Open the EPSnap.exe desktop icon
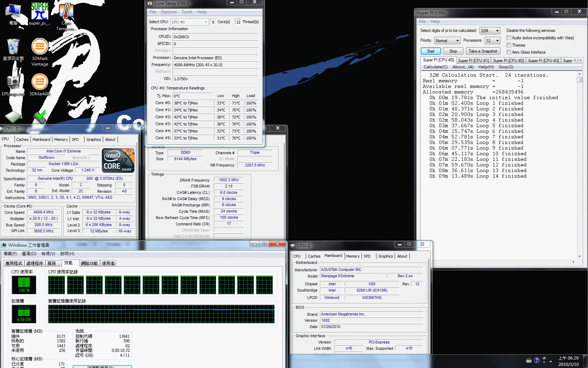Viewport: 588px width, 368px height. point(13,84)
